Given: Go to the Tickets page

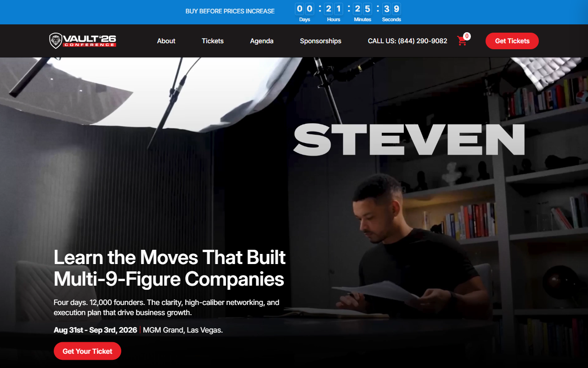Looking at the screenshot, I should pyautogui.click(x=213, y=41).
